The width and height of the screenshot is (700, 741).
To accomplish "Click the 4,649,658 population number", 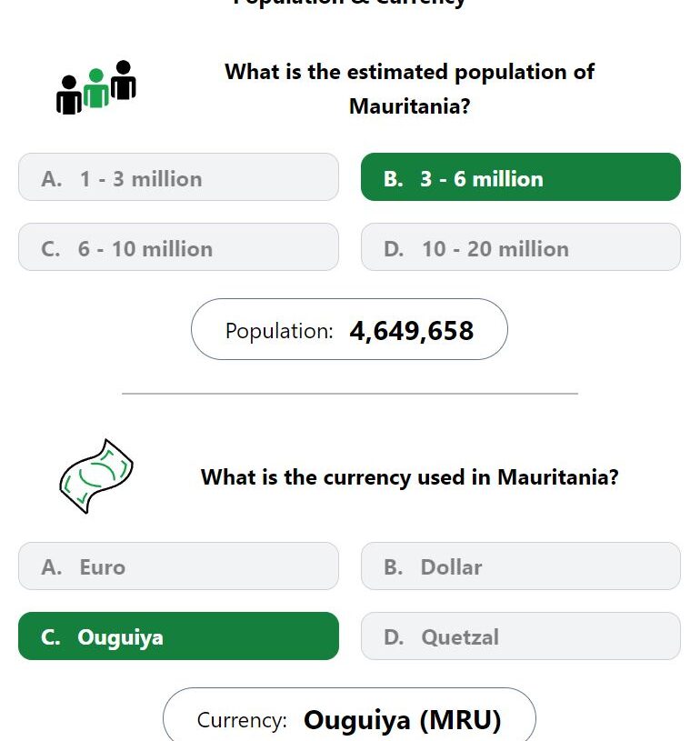I will 411,331.
